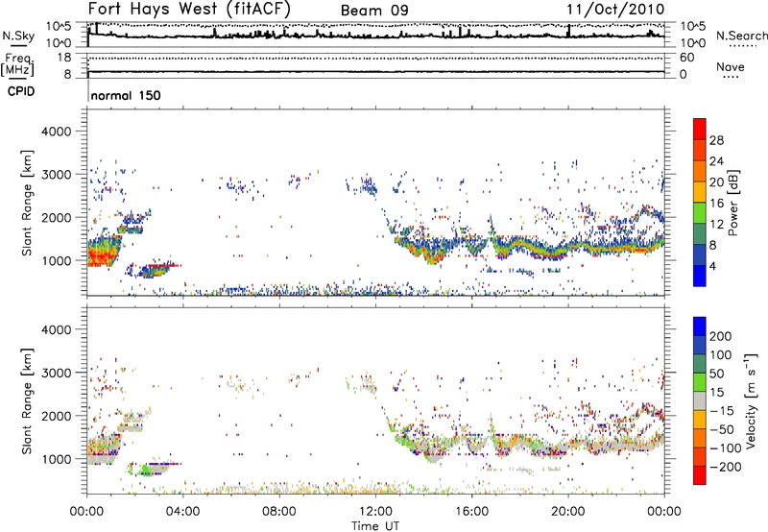
Task: Click the "N.Sky" legend label
Action: (x=18, y=36)
